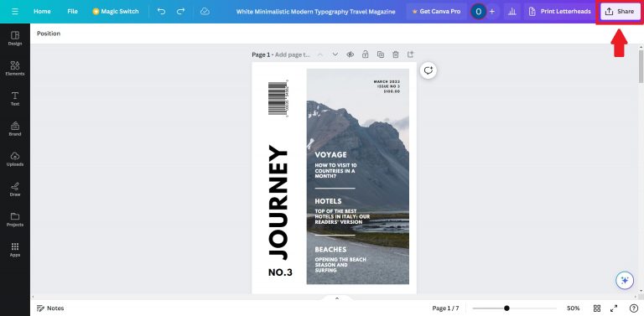
Task: Click Get Canva Pro button
Action: 436,12
